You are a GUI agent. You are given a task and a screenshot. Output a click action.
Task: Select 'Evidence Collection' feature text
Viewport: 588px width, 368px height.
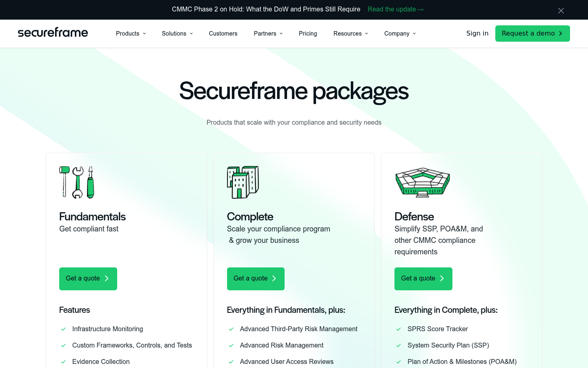[101, 362]
